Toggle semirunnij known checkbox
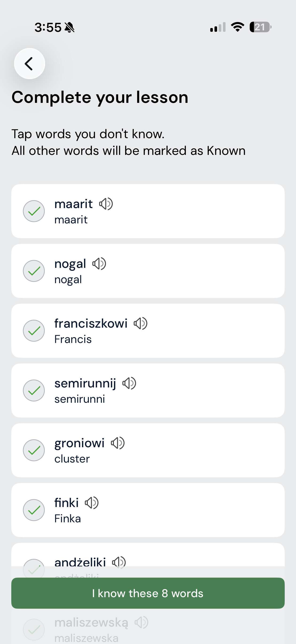 (x=34, y=390)
